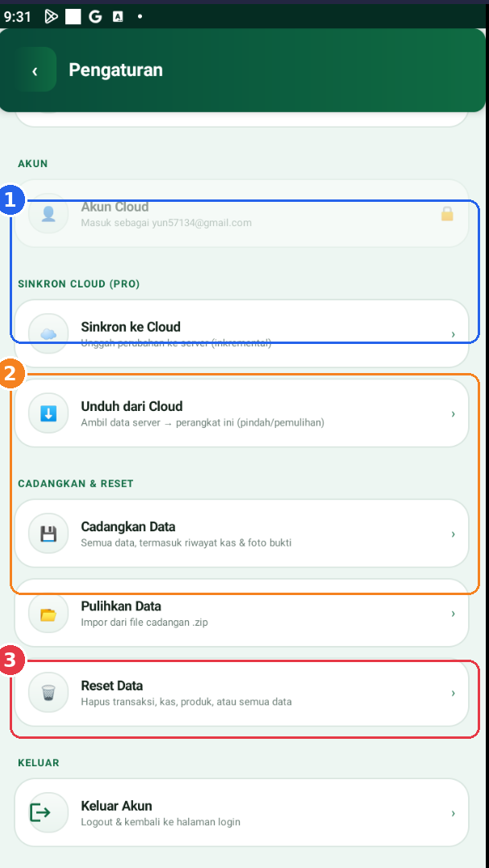The width and height of the screenshot is (489, 868).
Task: Click the cloud icon for Sinkron ke Cloud
Action: point(48,333)
